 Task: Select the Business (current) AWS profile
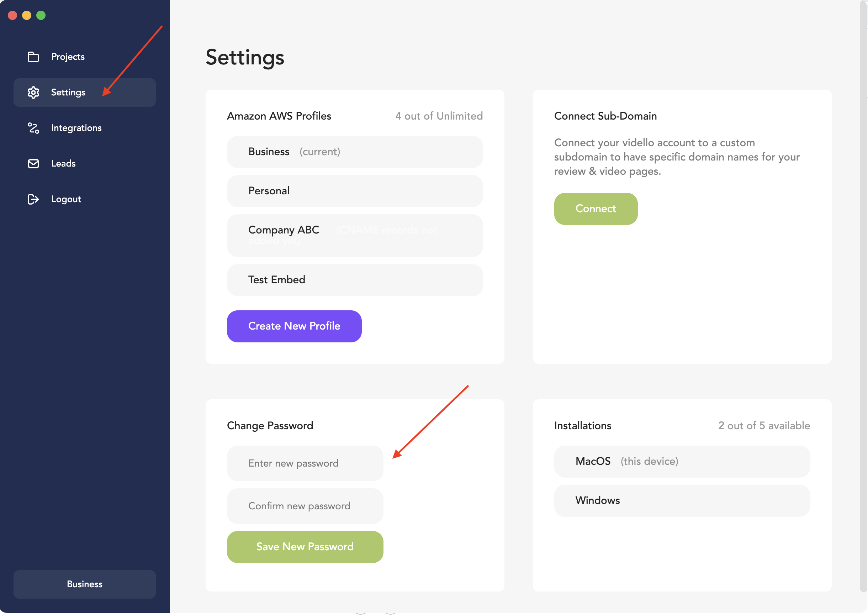click(355, 152)
